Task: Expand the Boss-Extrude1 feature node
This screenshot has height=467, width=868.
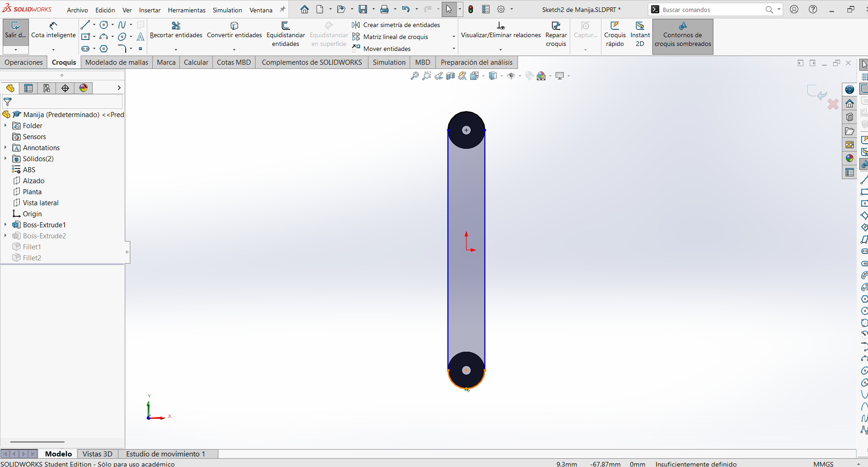Action: coord(6,225)
